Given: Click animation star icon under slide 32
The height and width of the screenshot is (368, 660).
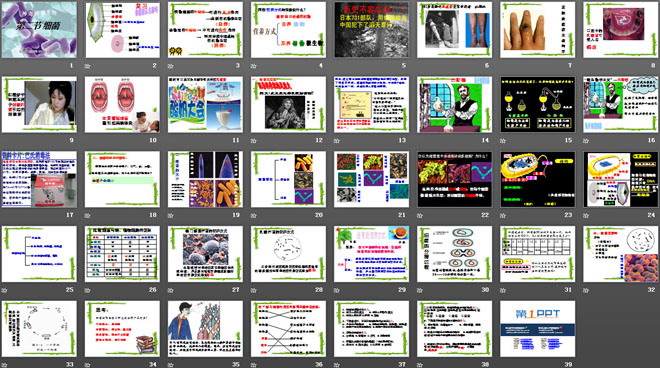Looking at the screenshot, I should (586, 291).
